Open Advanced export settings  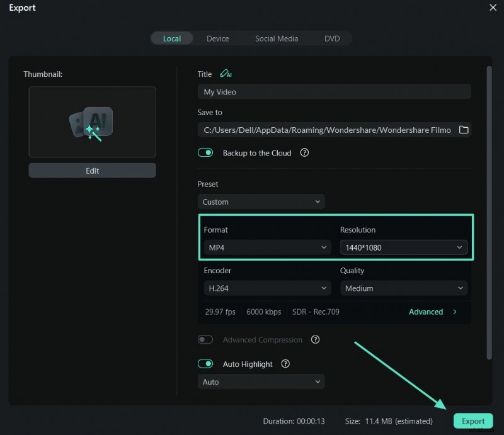click(427, 312)
